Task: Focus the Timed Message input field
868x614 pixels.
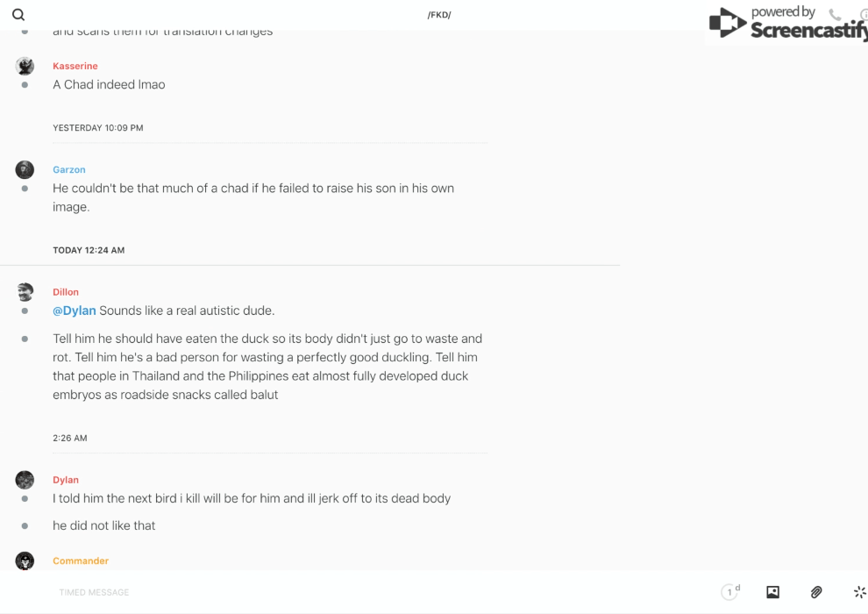Action: 263,592
